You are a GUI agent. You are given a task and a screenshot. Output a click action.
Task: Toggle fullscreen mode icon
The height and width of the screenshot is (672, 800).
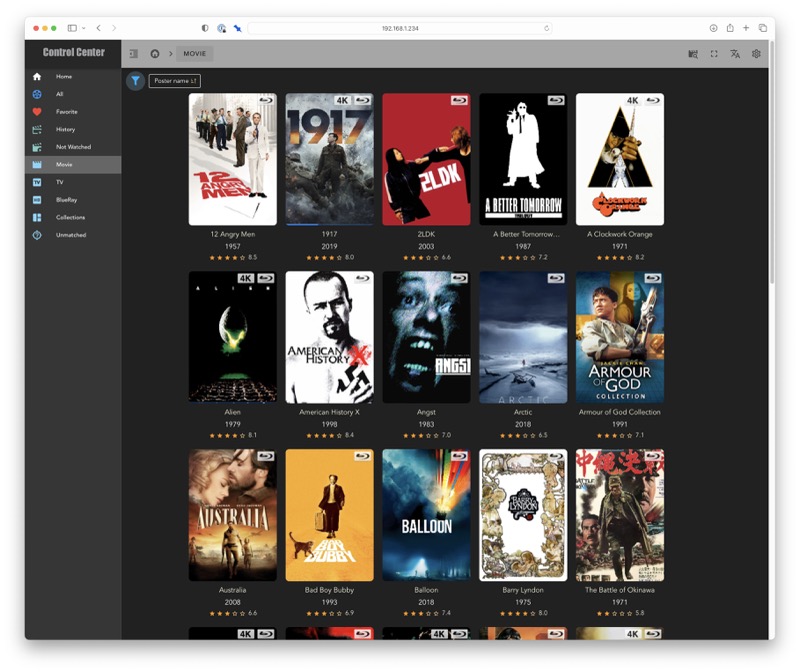[x=714, y=54]
